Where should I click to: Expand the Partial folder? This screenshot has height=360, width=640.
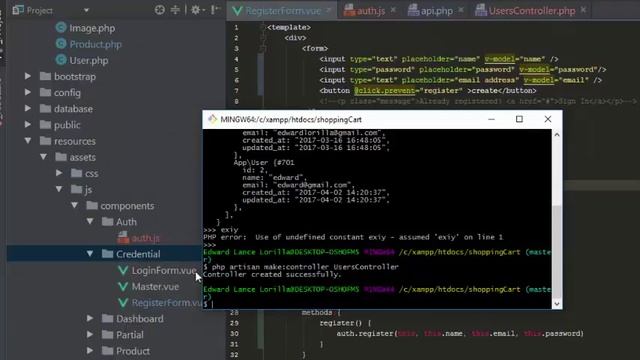click(x=90, y=335)
